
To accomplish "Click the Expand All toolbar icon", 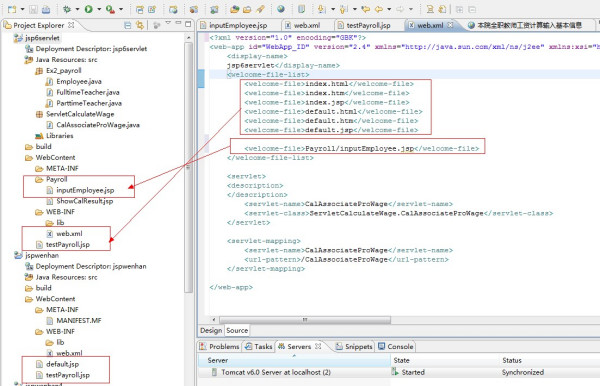I will click(x=459, y=9).
